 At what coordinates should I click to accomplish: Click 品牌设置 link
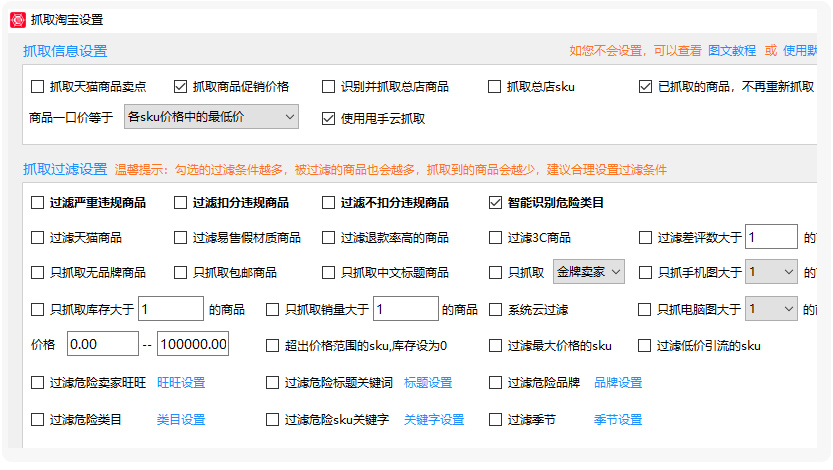(618, 382)
